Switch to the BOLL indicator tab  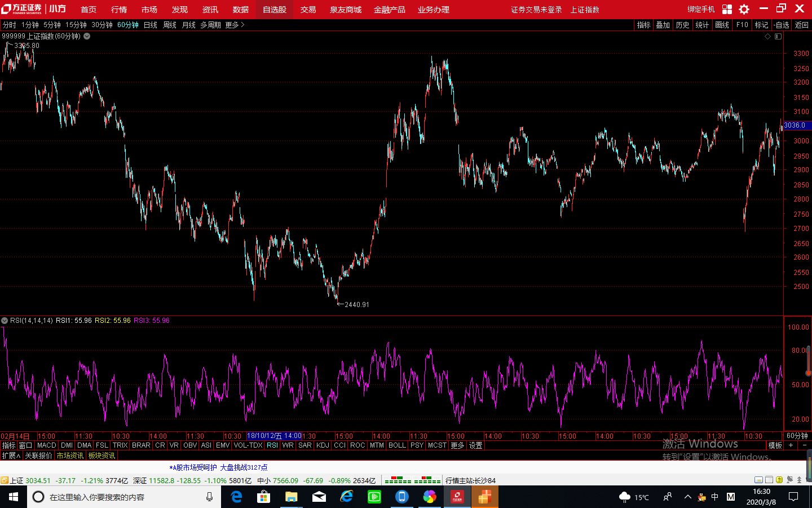click(397, 445)
